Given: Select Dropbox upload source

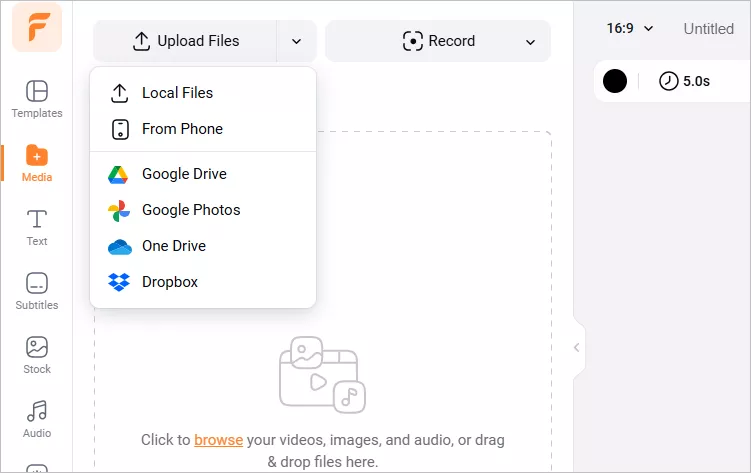Looking at the screenshot, I should coord(203,282).
